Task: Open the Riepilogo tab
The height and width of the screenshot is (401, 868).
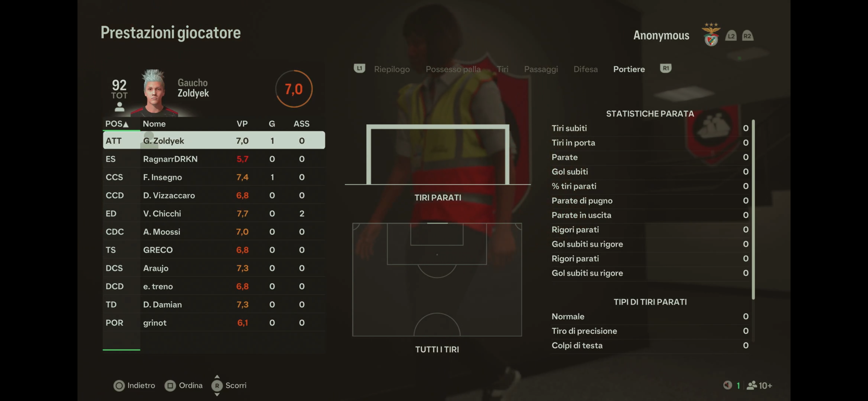Action: [392, 69]
